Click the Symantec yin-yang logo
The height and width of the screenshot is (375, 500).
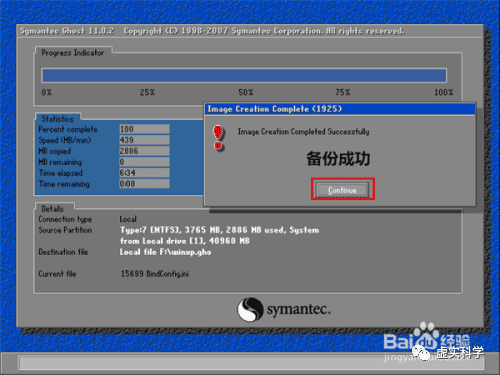[250, 309]
